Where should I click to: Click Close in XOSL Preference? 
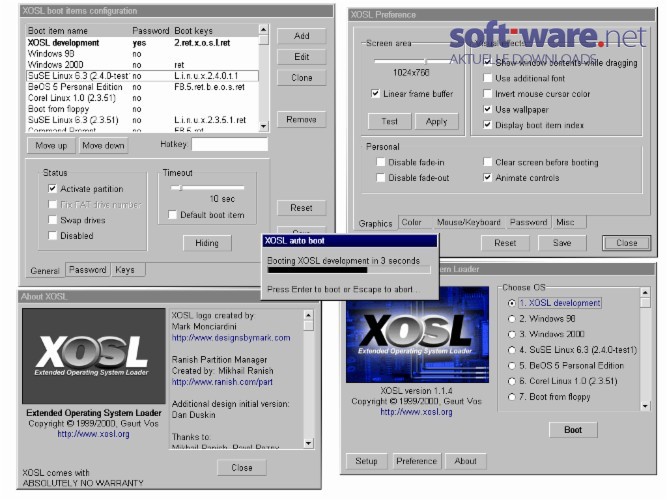(627, 243)
